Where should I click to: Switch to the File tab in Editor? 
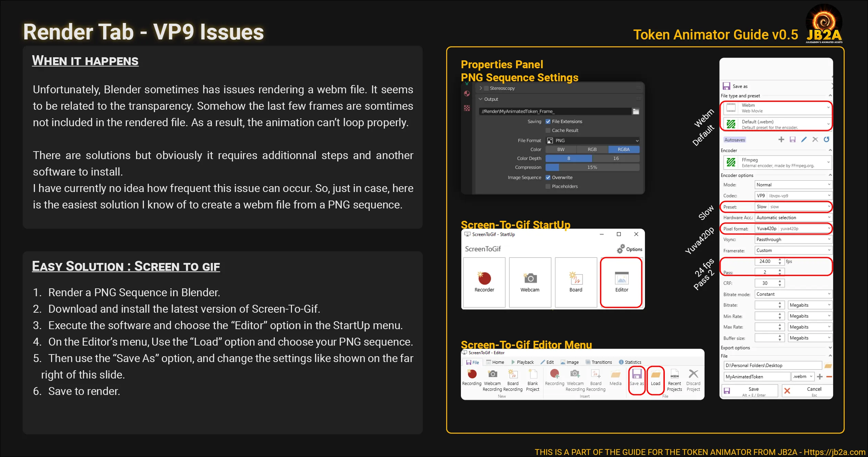(x=473, y=362)
